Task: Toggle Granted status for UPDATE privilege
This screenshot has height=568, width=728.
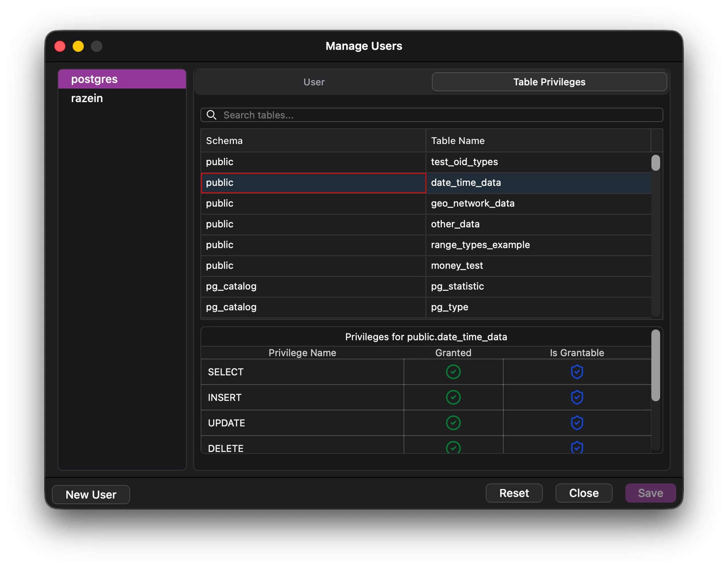Action: click(453, 423)
